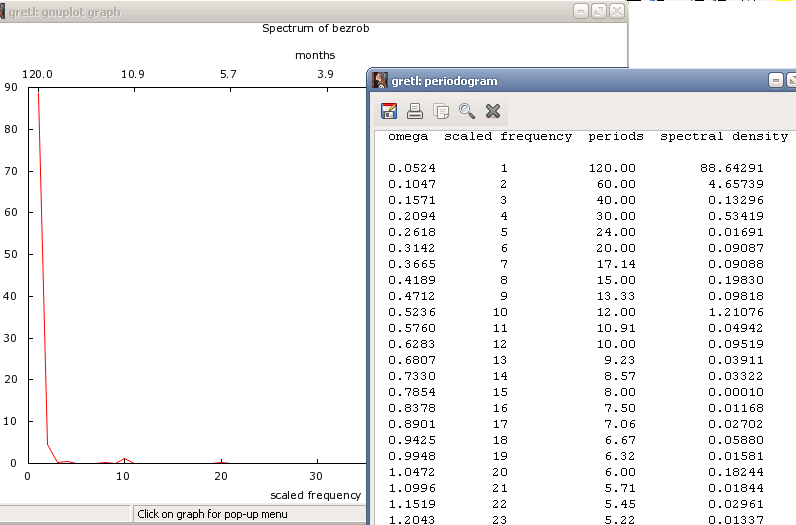Click omega value 0.6283
This screenshot has height=525, width=796.
point(412,344)
